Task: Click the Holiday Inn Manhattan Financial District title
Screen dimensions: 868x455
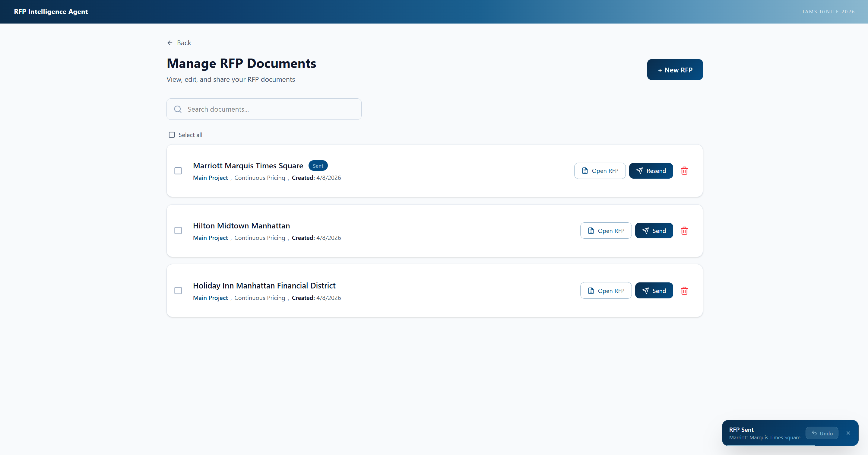Action: [264, 286]
